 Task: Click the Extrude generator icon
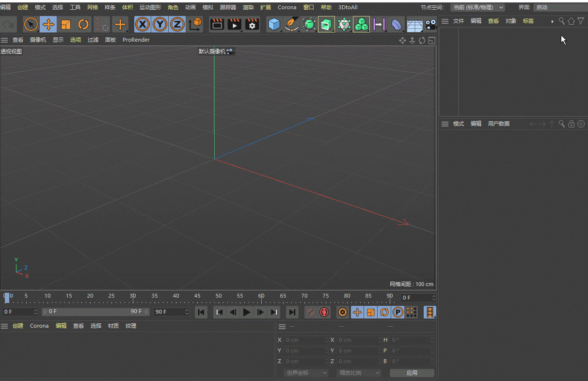326,24
